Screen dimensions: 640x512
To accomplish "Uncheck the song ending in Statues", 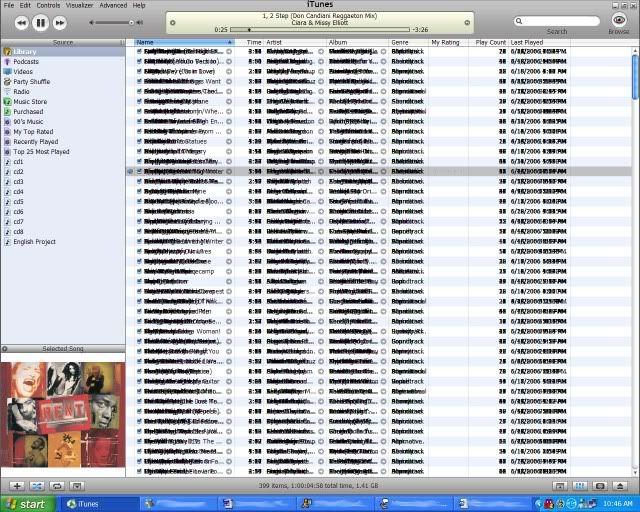I will [139, 142].
